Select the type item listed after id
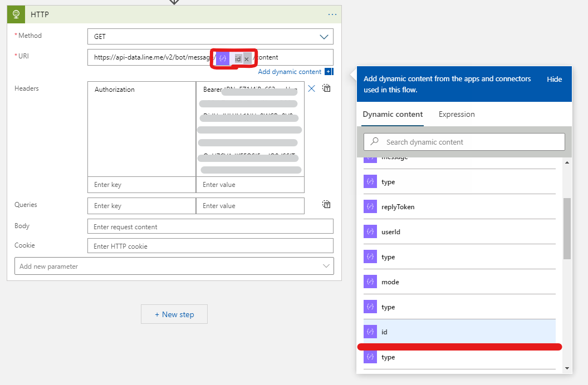Image resolution: width=588 pixels, height=385 pixels. pos(460,357)
